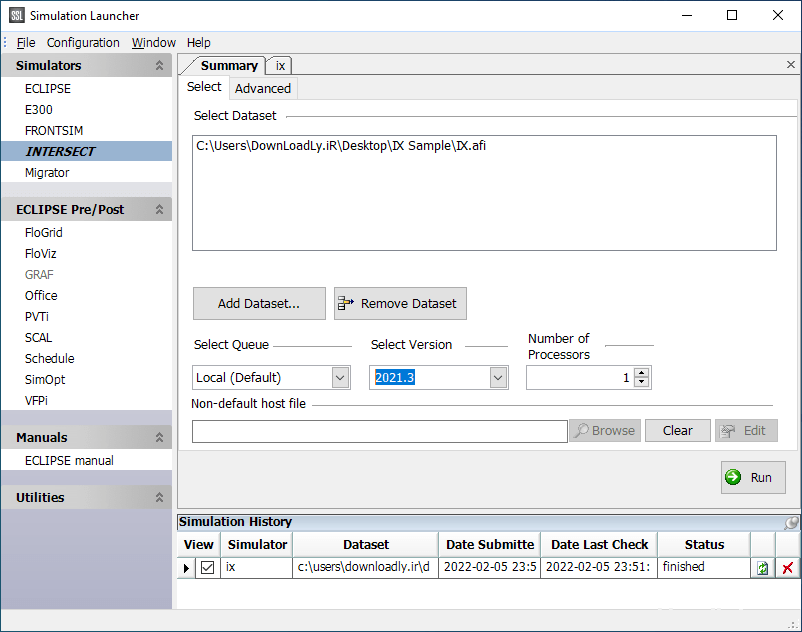Launch FloGrid
Image resolution: width=802 pixels, height=632 pixels.
(x=44, y=233)
